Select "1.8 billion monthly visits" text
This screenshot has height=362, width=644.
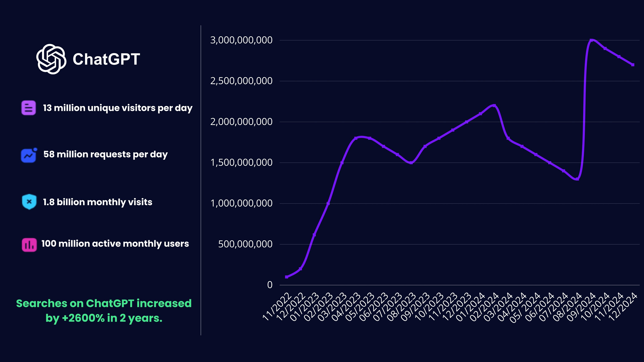coord(98,202)
